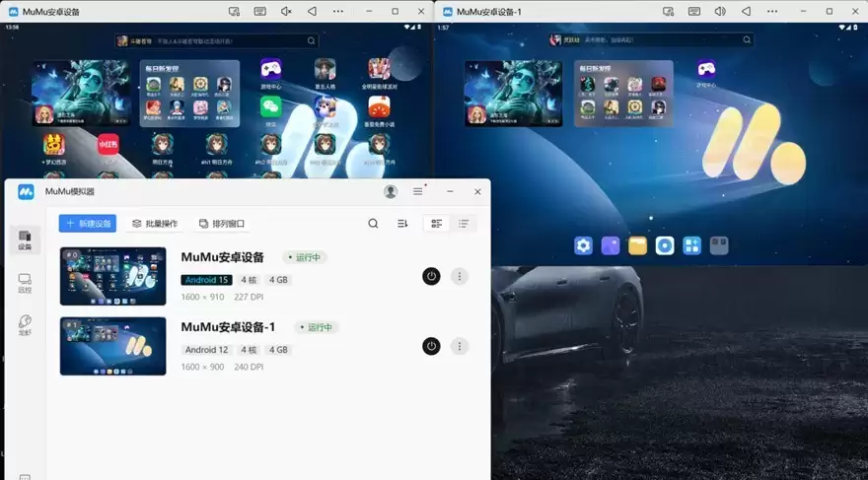The width and height of the screenshot is (868, 480).
Task: Click the Android 12 tag
Action: (206, 350)
